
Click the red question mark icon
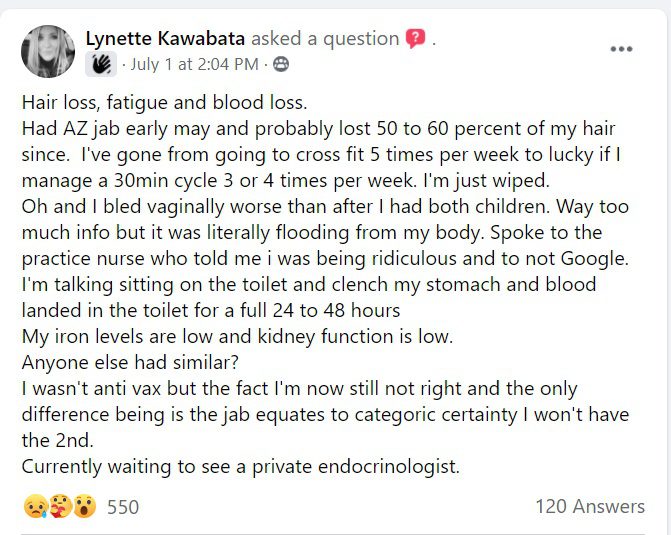(x=416, y=39)
